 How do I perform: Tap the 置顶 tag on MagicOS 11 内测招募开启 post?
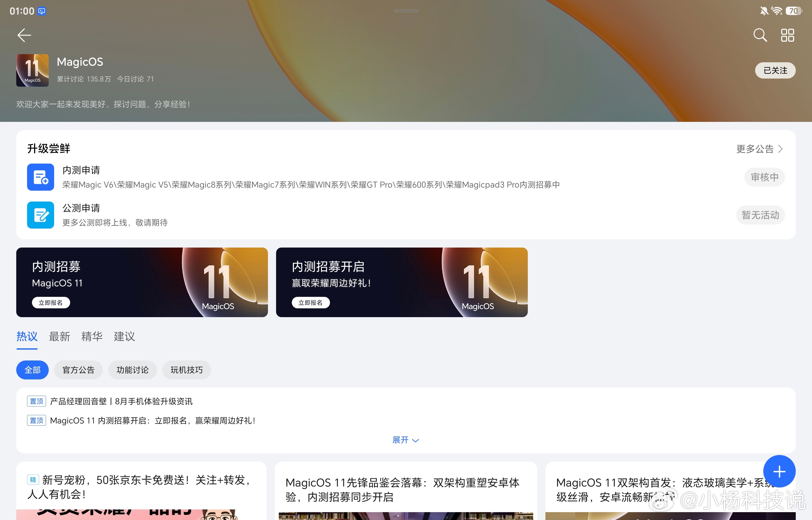[x=37, y=421]
